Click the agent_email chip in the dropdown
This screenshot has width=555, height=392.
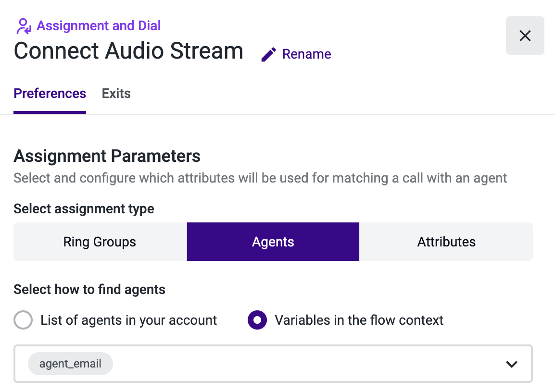tap(70, 364)
